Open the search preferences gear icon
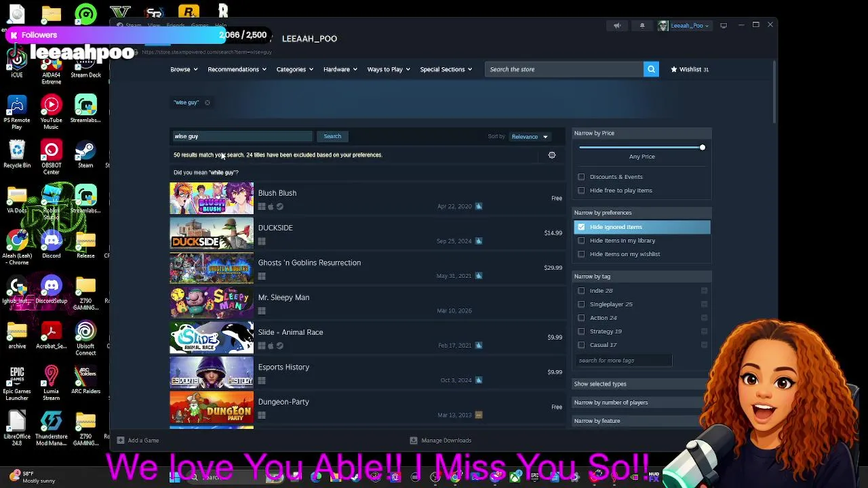Screen dimensions: 868x488 click(x=552, y=155)
